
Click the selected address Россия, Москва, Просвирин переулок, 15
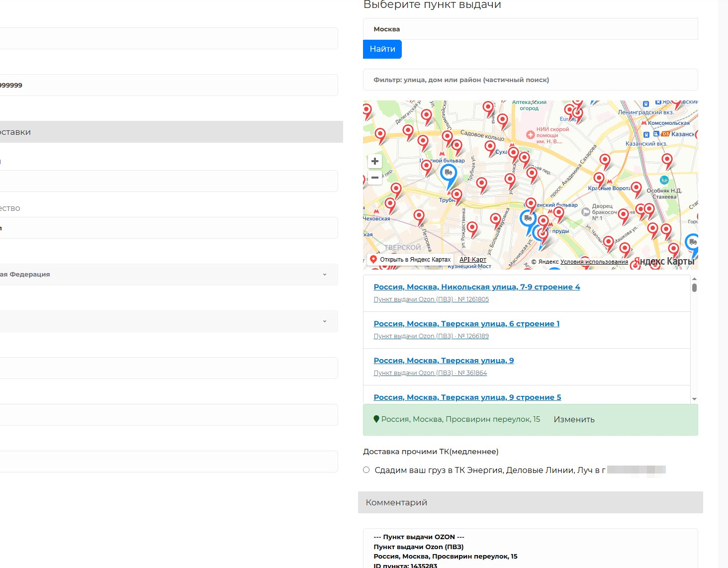coord(460,419)
